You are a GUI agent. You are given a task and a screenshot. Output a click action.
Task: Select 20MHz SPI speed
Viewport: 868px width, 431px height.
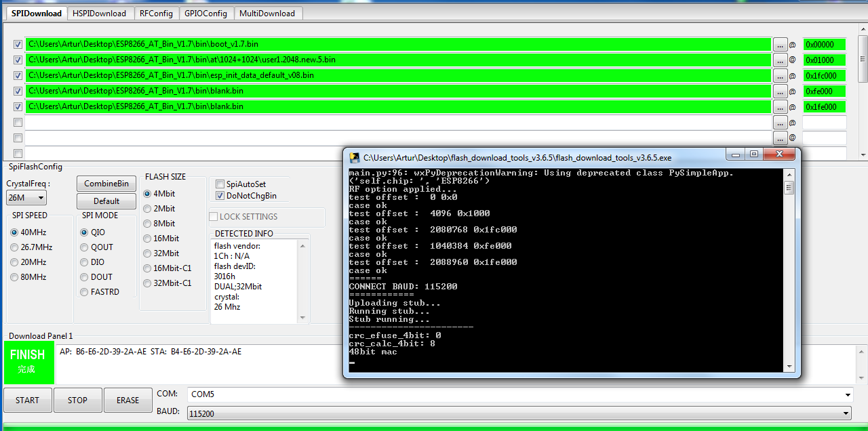[14, 262]
